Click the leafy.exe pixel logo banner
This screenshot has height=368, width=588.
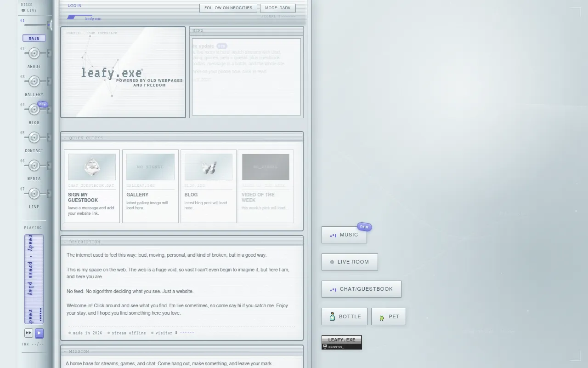[112, 73]
